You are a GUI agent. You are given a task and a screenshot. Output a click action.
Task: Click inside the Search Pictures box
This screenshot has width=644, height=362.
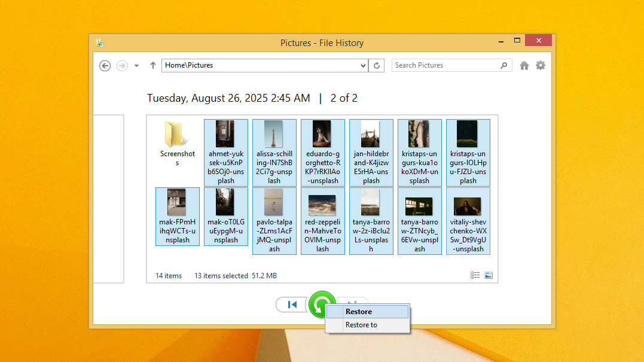pos(442,65)
